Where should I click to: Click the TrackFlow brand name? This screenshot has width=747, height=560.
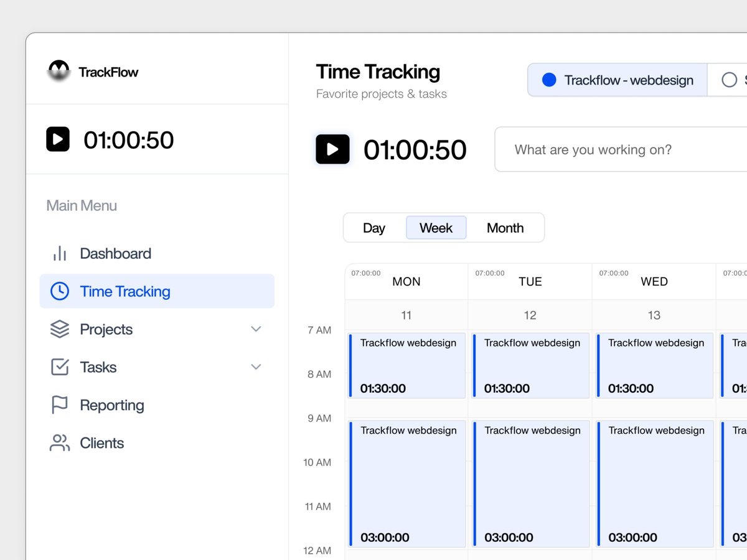pos(108,72)
